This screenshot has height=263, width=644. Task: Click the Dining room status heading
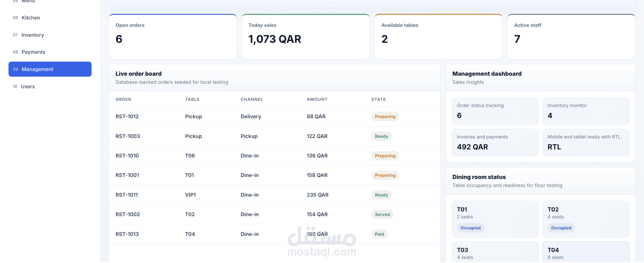pyautogui.click(x=479, y=177)
